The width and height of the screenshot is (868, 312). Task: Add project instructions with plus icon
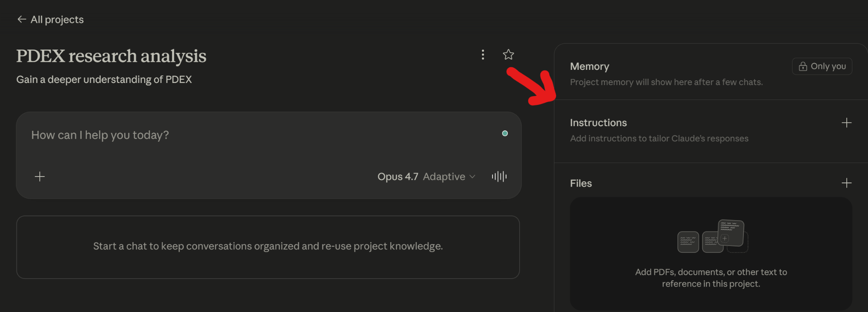click(x=846, y=123)
